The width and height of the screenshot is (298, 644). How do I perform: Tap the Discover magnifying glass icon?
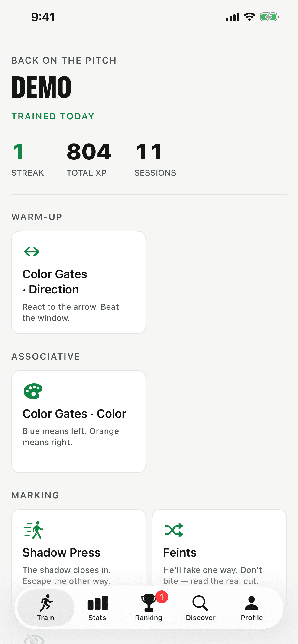pos(200,603)
